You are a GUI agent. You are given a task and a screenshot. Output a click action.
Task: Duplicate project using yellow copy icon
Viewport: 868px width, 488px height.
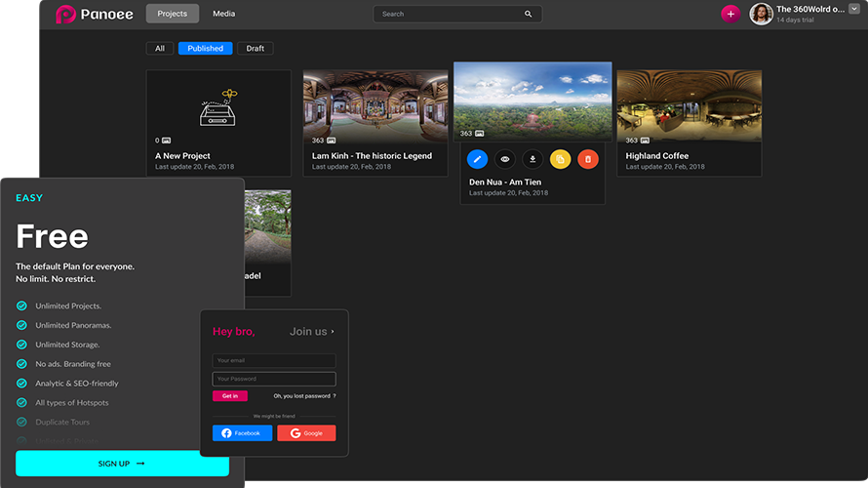560,159
